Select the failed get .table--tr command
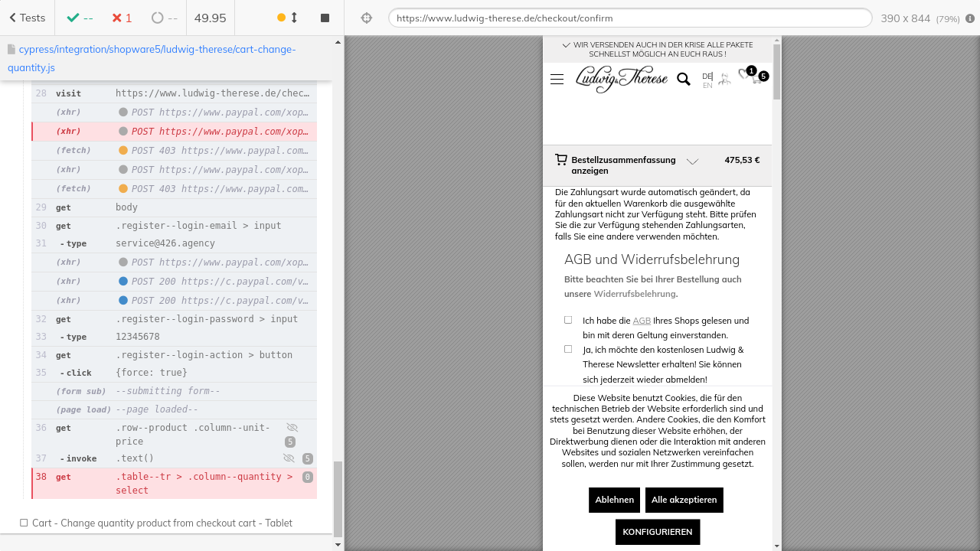Screen dimensions: 980x551 pos(174,483)
